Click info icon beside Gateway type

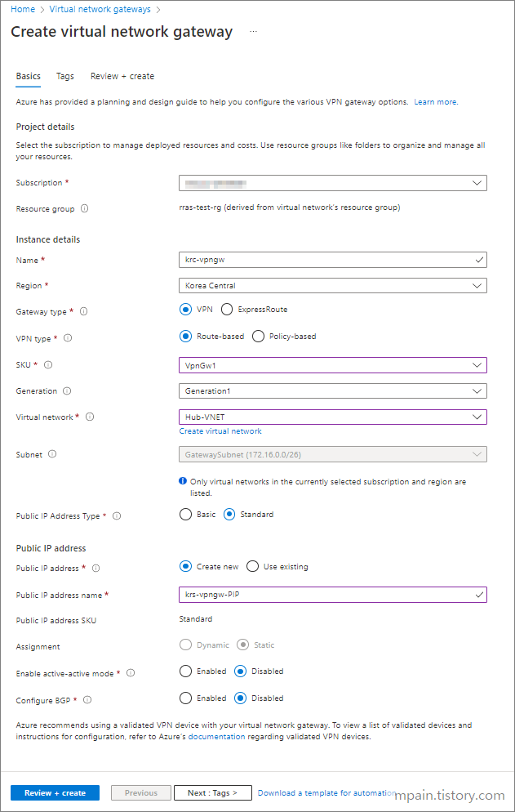pyautogui.click(x=83, y=311)
